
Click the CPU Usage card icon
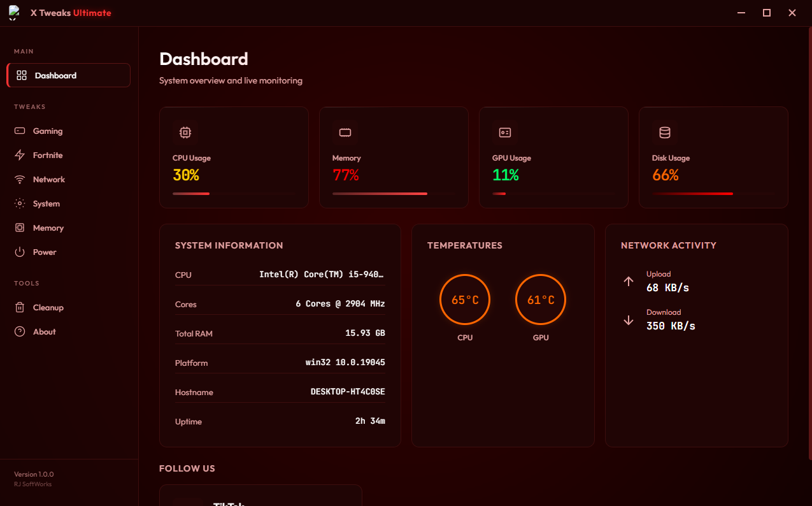click(185, 132)
